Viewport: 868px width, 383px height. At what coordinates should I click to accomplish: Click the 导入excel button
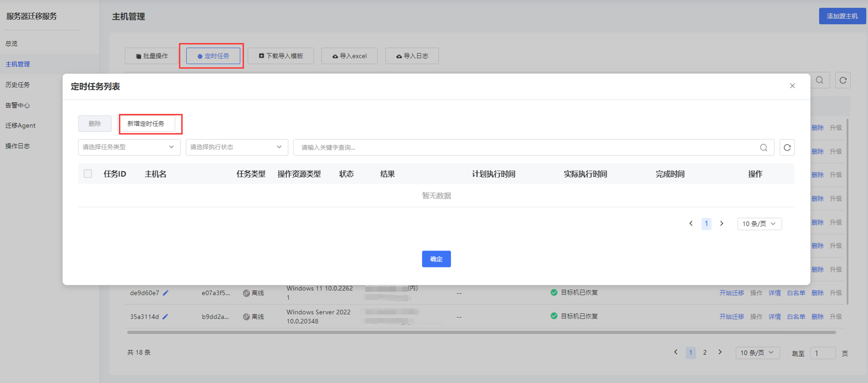click(349, 56)
